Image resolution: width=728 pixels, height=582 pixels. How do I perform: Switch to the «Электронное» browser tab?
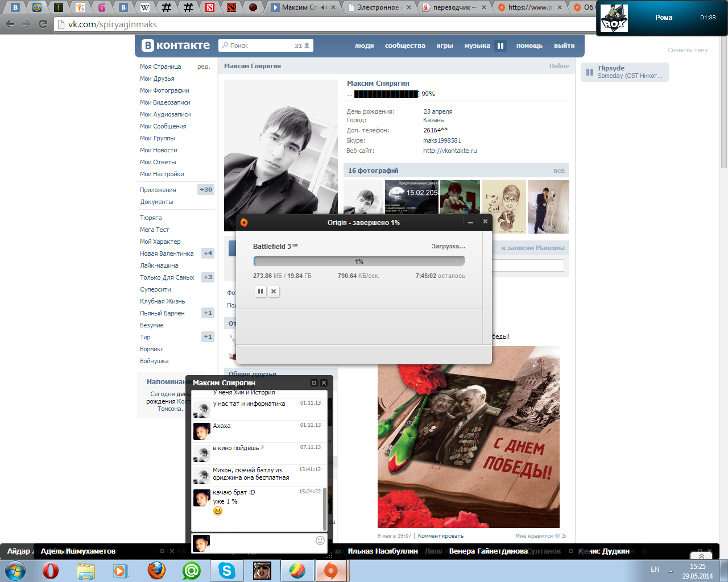point(379,7)
